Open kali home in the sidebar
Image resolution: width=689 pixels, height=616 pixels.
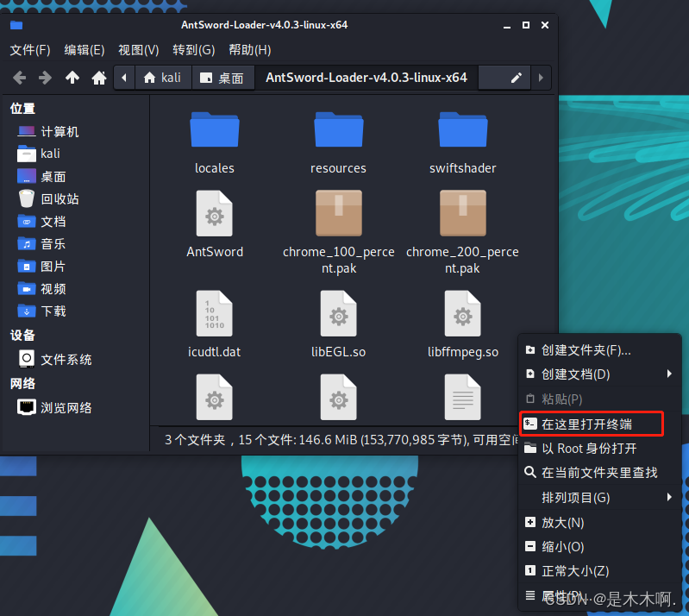pyautogui.click(x=39, y=154)
